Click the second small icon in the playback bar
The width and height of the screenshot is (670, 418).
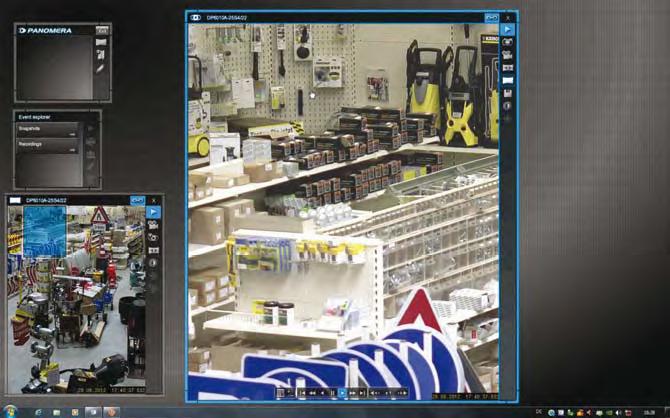290,393
